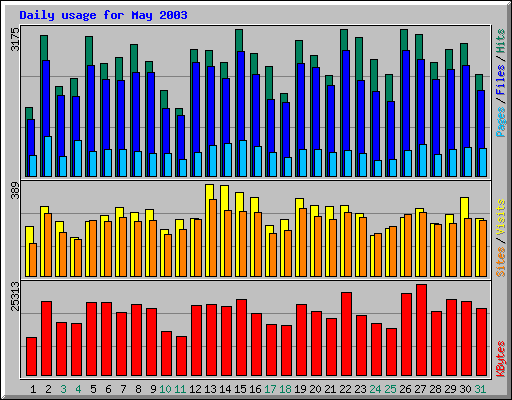Click day label 27 on the axis
512x400 pixels.
420,389
